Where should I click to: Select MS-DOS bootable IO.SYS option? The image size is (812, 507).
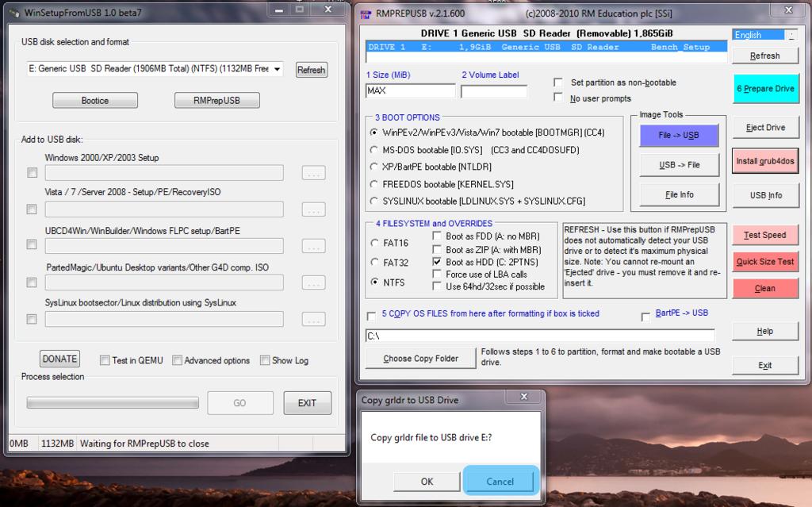point(373,150)
